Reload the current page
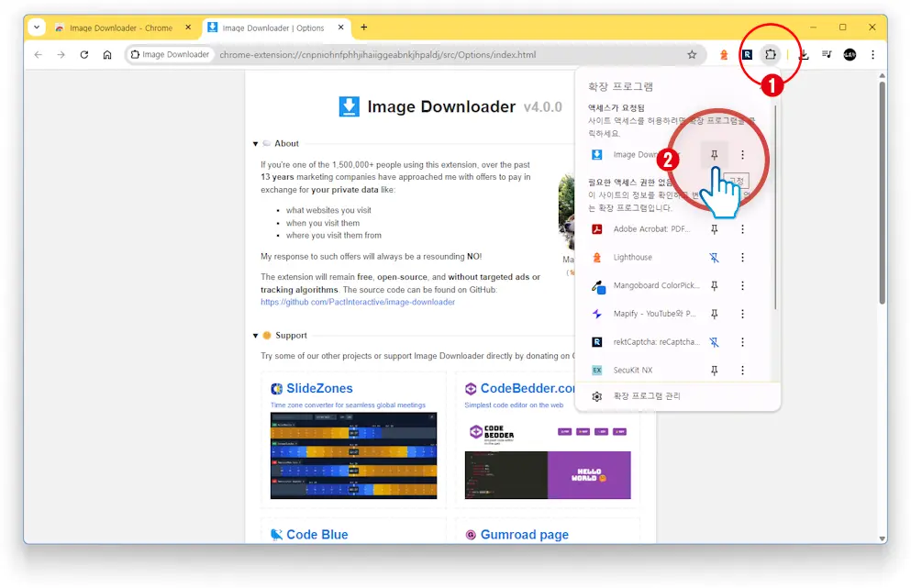 point(84,55)
